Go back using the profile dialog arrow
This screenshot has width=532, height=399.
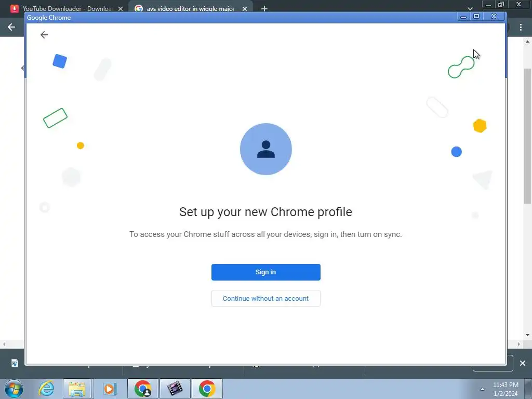point(44,35)
